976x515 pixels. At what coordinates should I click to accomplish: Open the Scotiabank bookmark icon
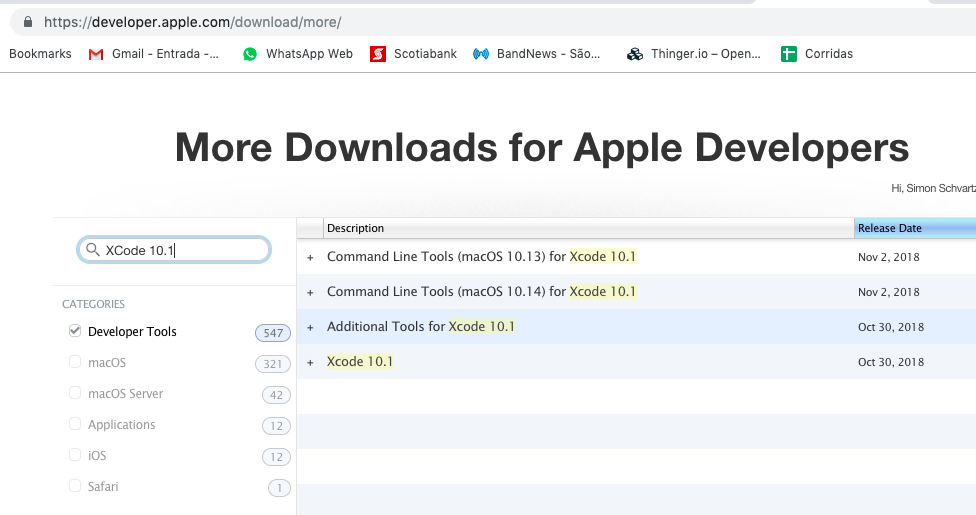coord(377,54)
